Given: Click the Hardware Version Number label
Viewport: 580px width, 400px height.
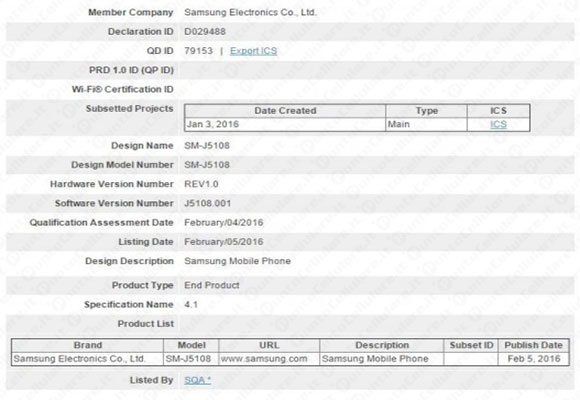Looking at the screenshot, I should click(112, 184).
